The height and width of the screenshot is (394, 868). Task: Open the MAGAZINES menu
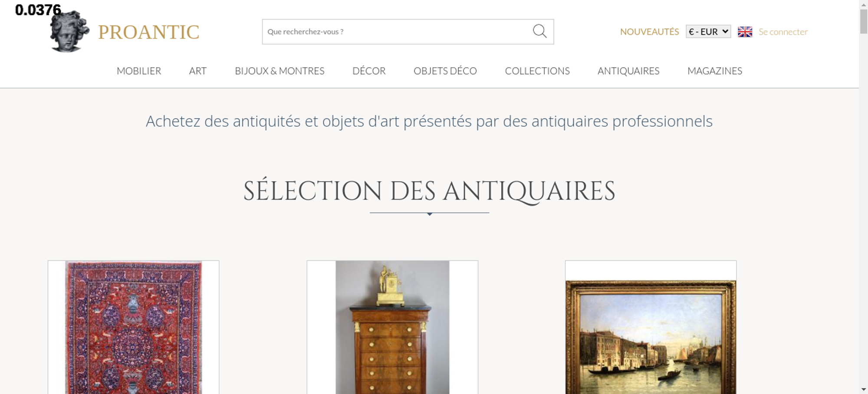[715, 71]
